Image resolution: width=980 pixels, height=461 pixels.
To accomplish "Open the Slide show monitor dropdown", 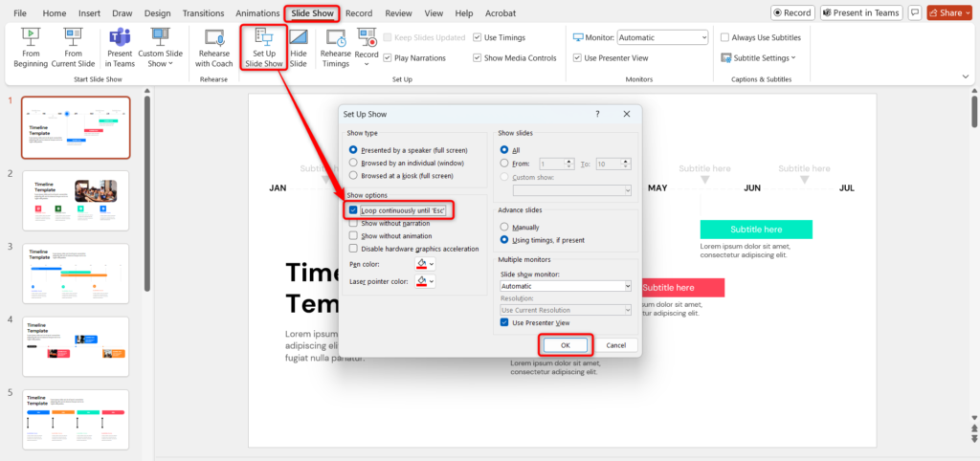I will (x=565, y=286).
